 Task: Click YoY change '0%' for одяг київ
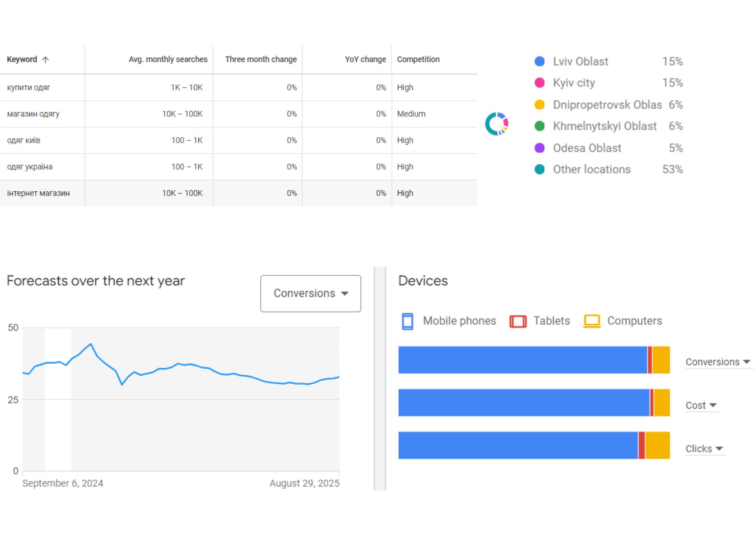click(x=381, y=140)
